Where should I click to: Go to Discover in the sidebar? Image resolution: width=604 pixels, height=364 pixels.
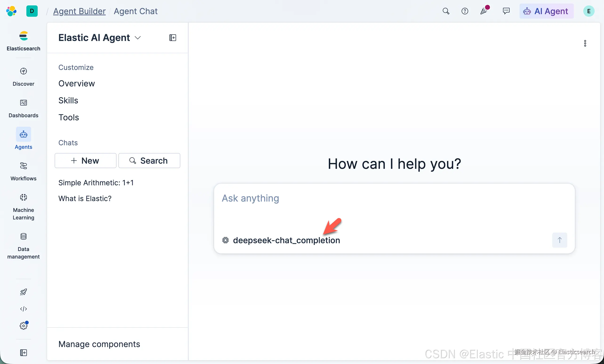(24, 77)
